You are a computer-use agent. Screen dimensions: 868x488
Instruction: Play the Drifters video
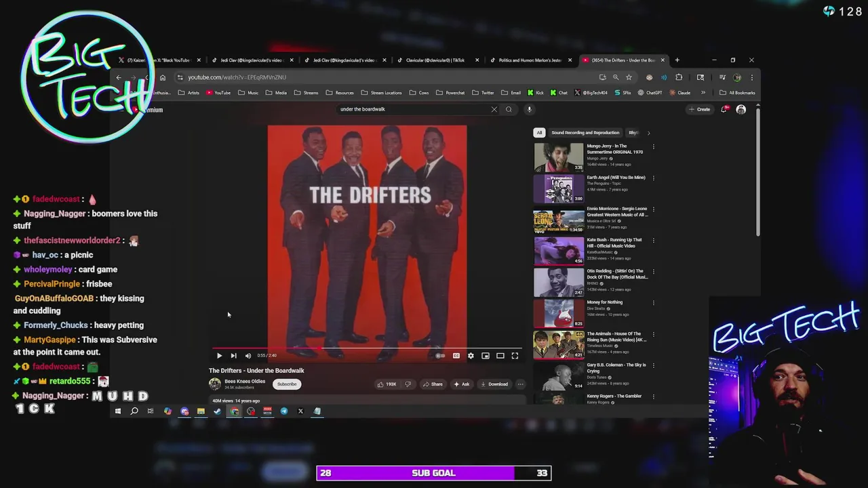point(219,356)
